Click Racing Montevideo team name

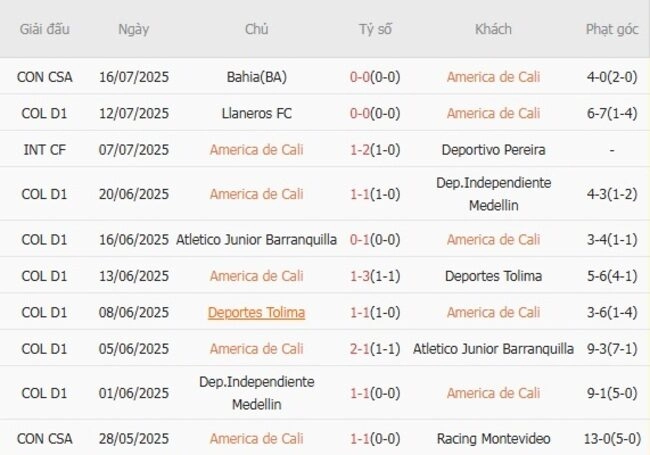(x=493, y=438)
